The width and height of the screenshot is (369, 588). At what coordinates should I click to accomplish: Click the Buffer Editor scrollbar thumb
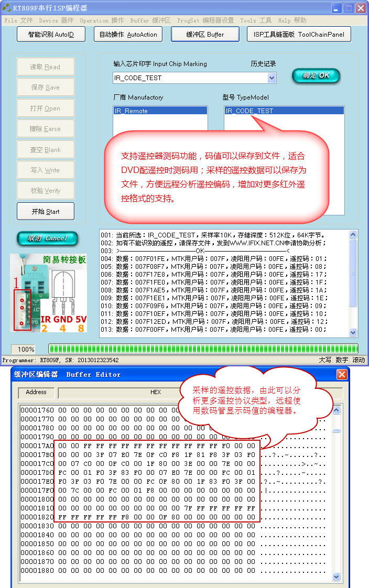pos(337,431)
